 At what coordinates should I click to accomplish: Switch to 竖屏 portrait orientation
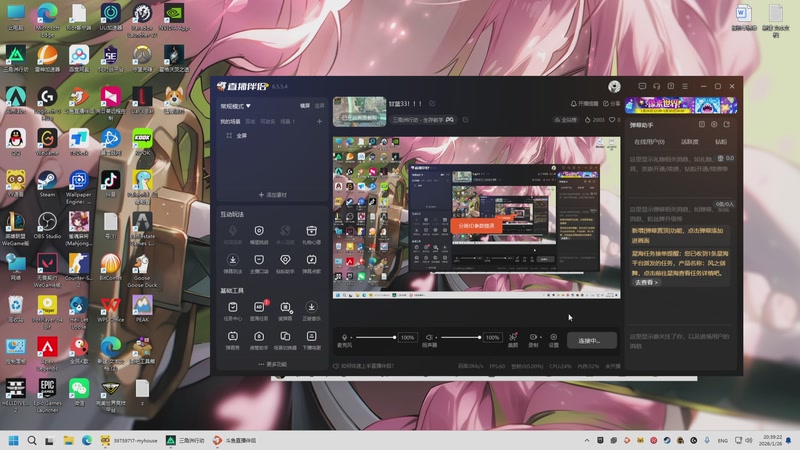[319, 106]
